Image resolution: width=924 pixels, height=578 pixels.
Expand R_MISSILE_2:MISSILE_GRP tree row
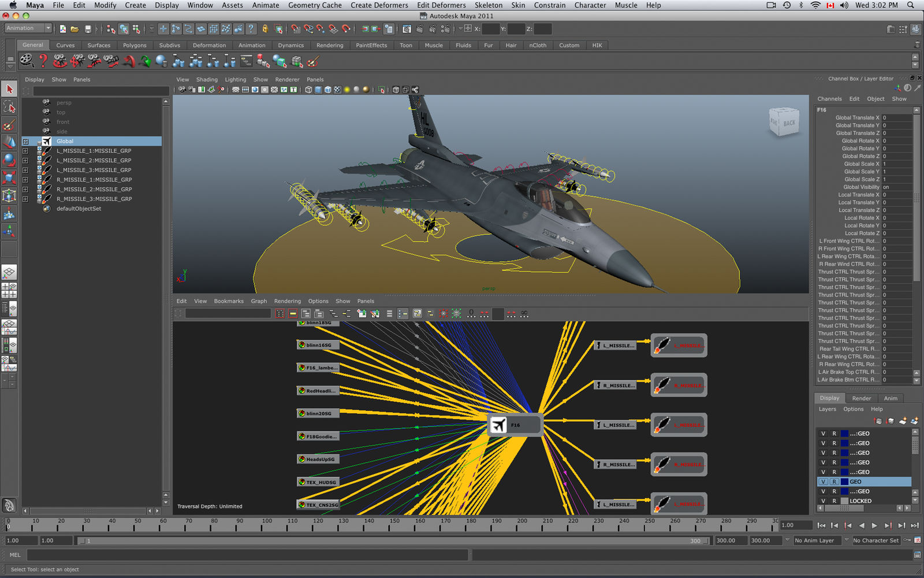coord(25,190)
